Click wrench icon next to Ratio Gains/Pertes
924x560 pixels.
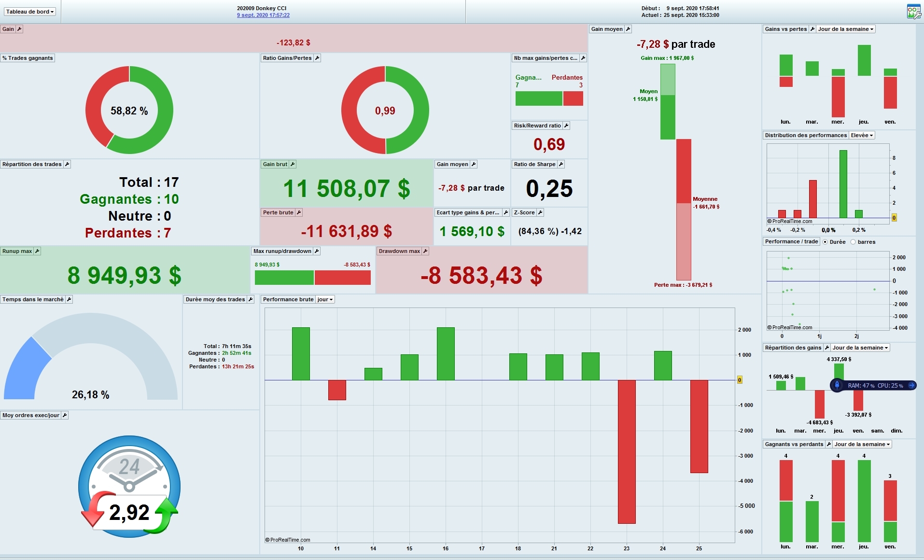coord(317,58)
